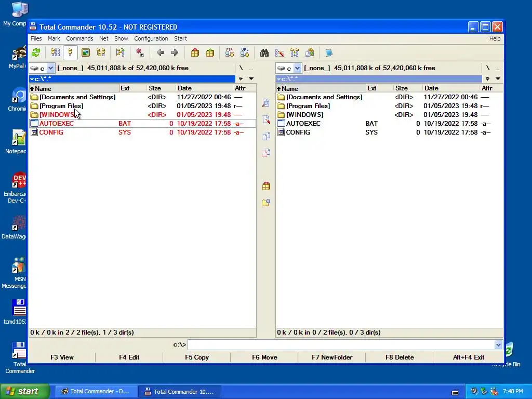Click the left panel path bar c:\*.*
Image resolution: width=532 pixels, height=399 pixels.
click(x=132, y=79)
